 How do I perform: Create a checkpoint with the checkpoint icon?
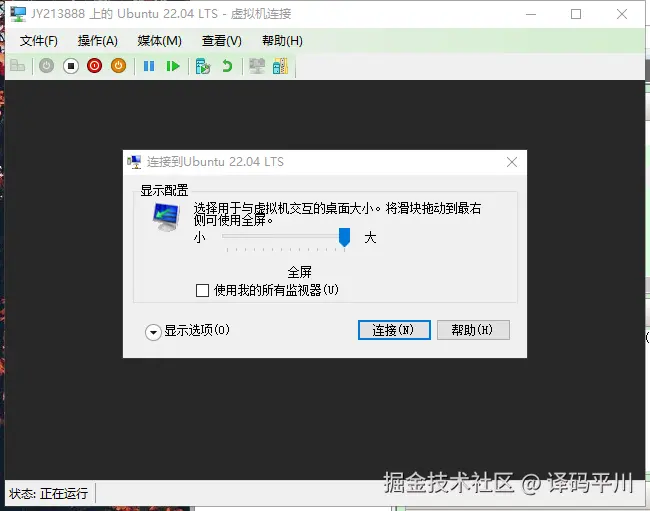point(203,66)
